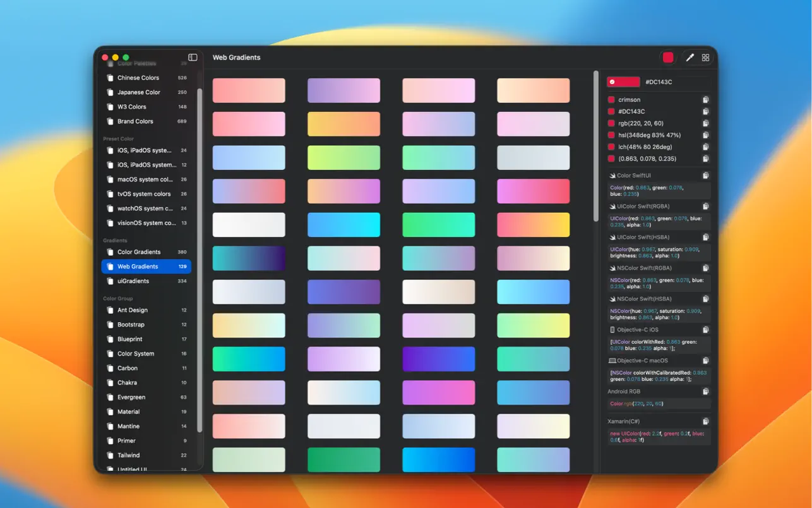Screen dimensions: 812x508
Task: Copy the Xamarin(C#) color snippet
Action: 706,421
